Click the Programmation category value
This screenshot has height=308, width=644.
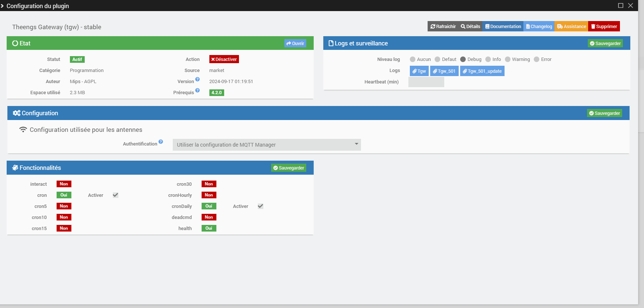coord(87,71)
